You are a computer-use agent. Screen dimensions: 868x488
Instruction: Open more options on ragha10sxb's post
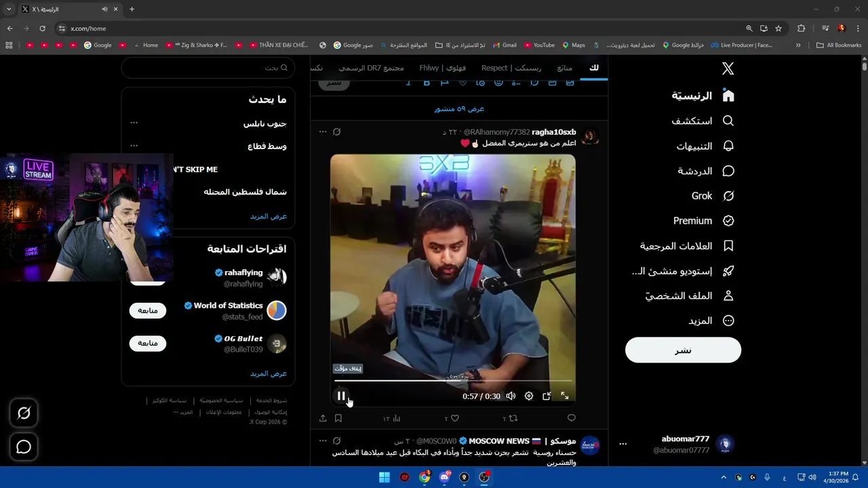323,131
